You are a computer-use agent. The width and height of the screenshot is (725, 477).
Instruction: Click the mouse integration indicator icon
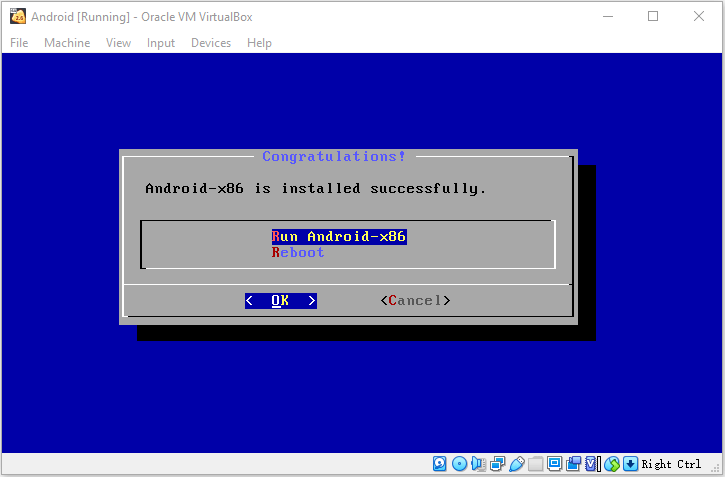coord(612,463)
